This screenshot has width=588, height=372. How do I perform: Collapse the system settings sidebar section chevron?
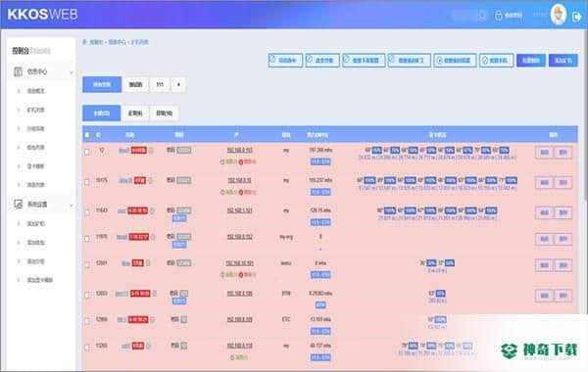[x=72, y=205]
